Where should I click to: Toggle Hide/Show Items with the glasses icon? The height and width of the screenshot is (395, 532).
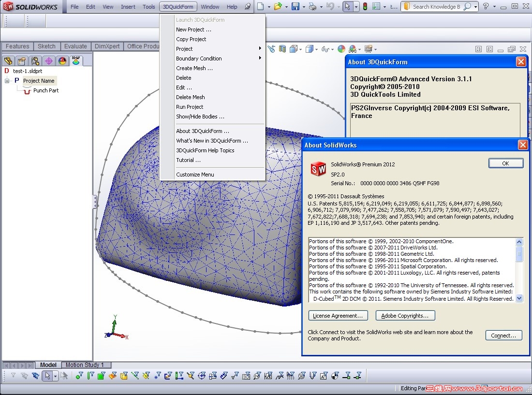[326, 49]
